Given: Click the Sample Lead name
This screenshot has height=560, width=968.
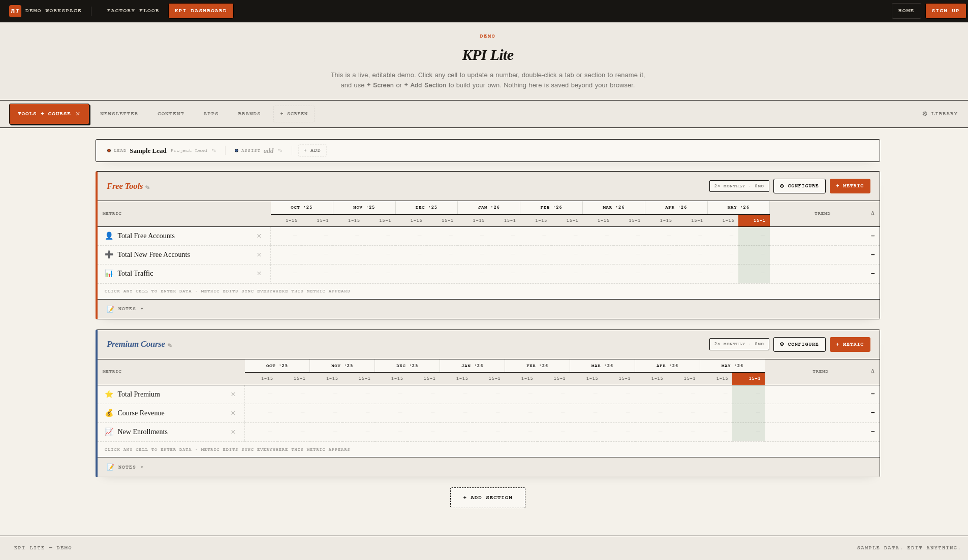Looking at the screenshot, I should [x=148, y=151].
